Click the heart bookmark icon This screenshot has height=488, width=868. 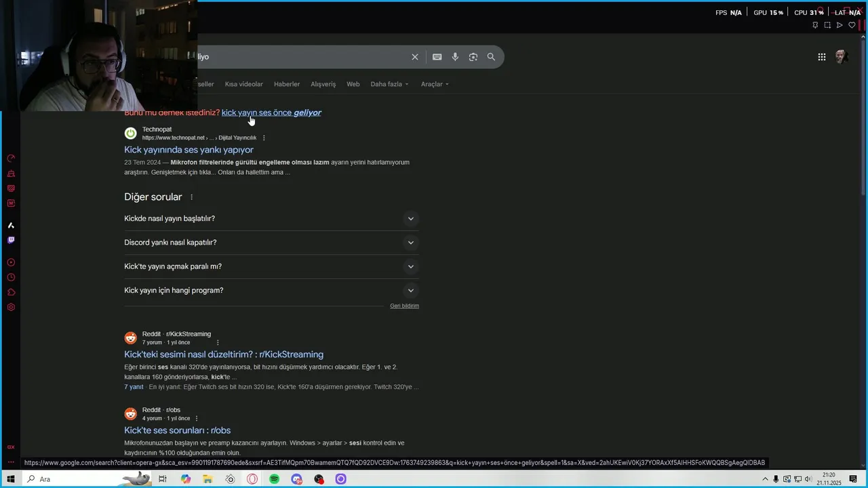(852, 25)
